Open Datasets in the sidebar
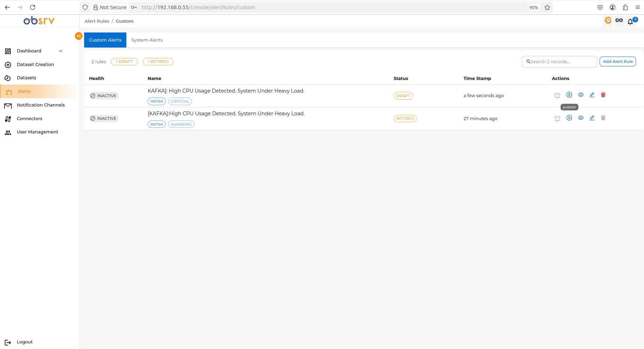Screen dimensions: 644x349 (27, 78)
